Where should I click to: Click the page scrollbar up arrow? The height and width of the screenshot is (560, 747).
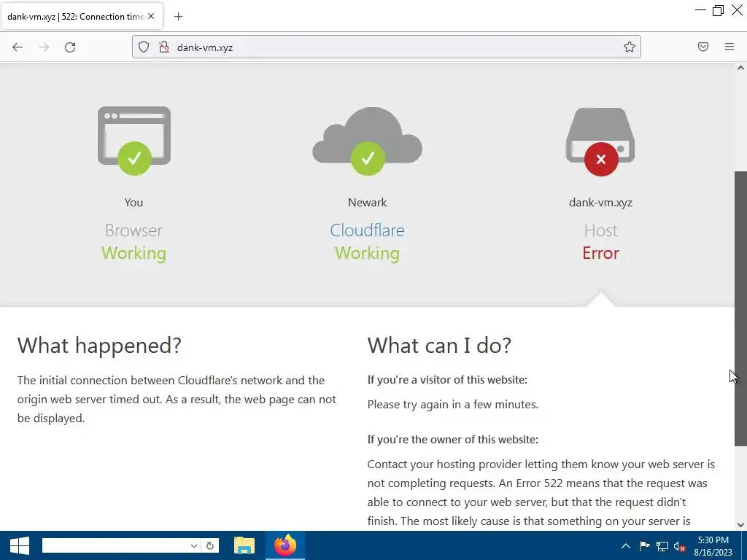pyautogui.click(x=740, y=68)
